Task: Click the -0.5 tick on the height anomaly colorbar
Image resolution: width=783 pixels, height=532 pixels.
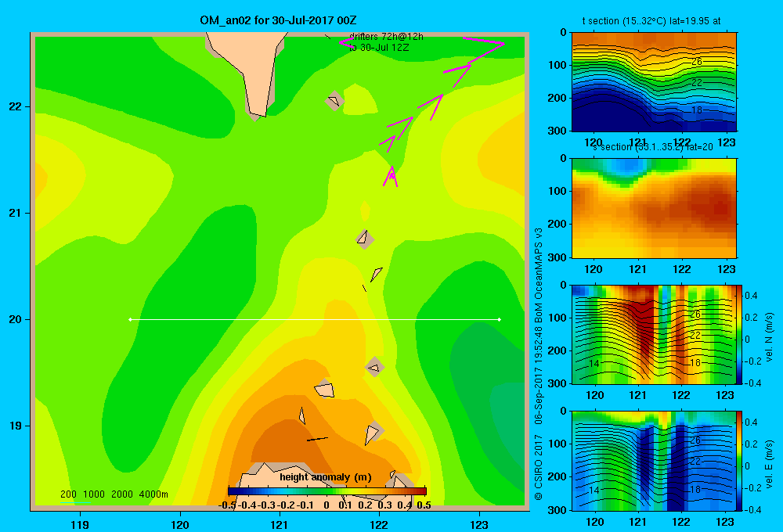Action: (x=227, y=505)
